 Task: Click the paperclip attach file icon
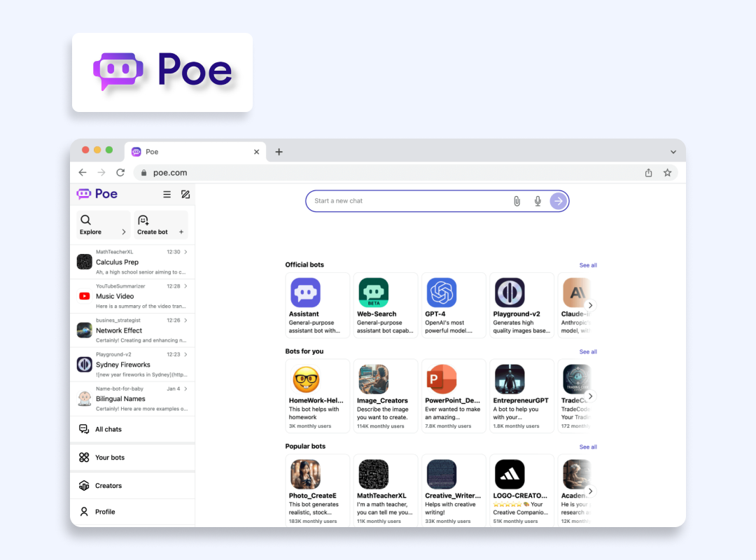point(517,201)
